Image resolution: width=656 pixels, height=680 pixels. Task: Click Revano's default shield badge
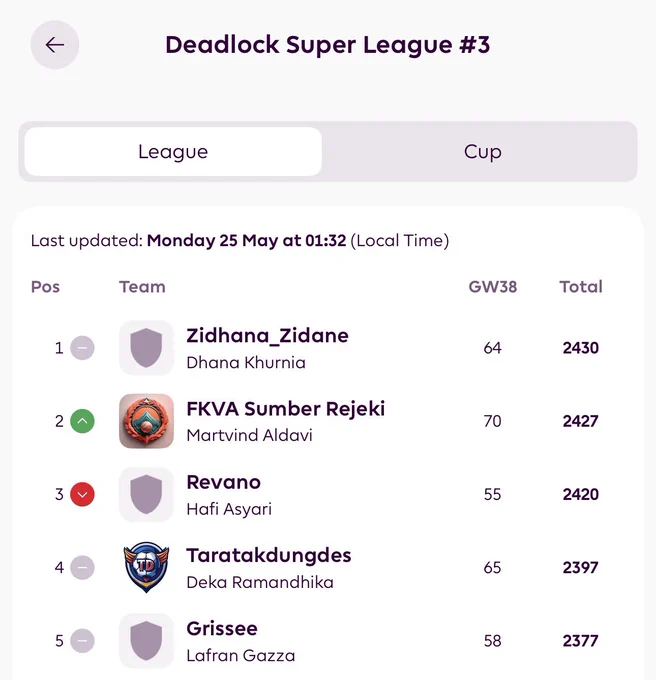click(x=147, y=494)
